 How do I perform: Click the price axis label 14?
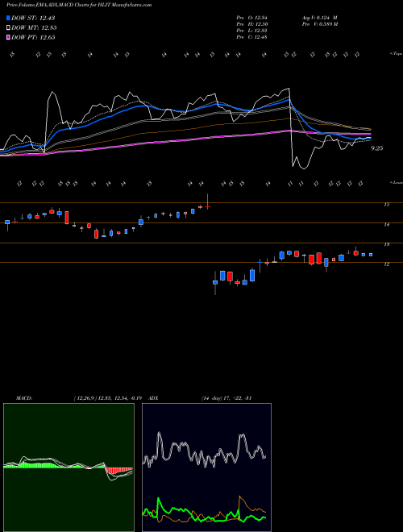(x=386, y=224)
